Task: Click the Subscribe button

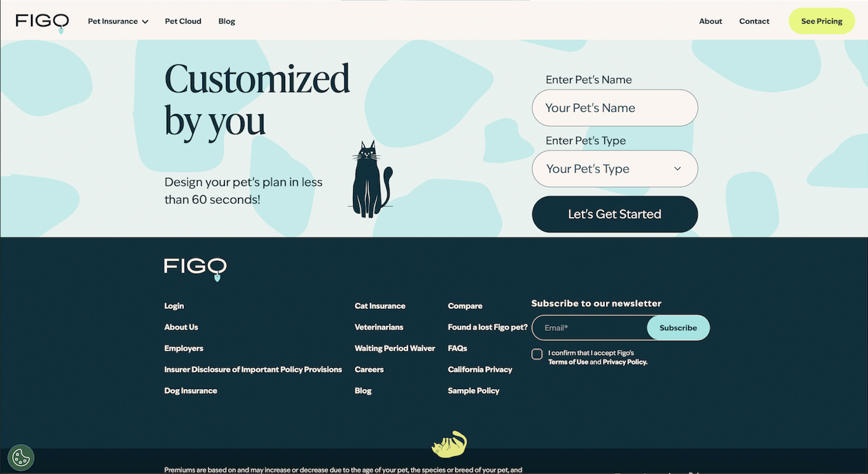Action: [678, 328]
